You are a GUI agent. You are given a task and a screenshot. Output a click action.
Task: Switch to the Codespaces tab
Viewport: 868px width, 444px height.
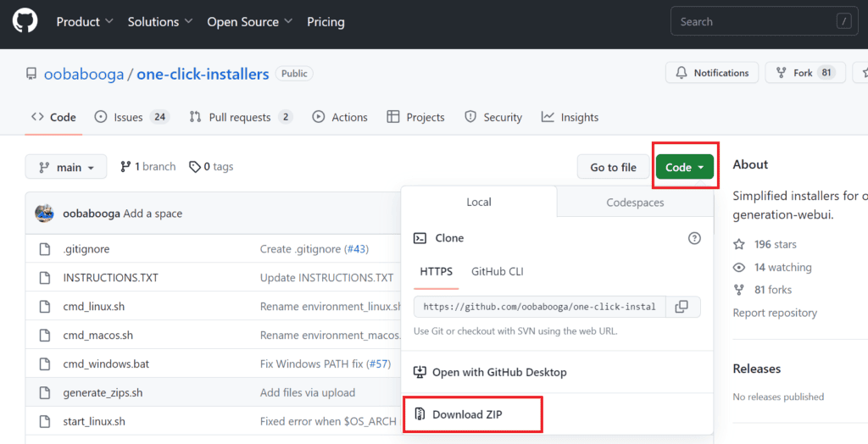click(635, 203)
